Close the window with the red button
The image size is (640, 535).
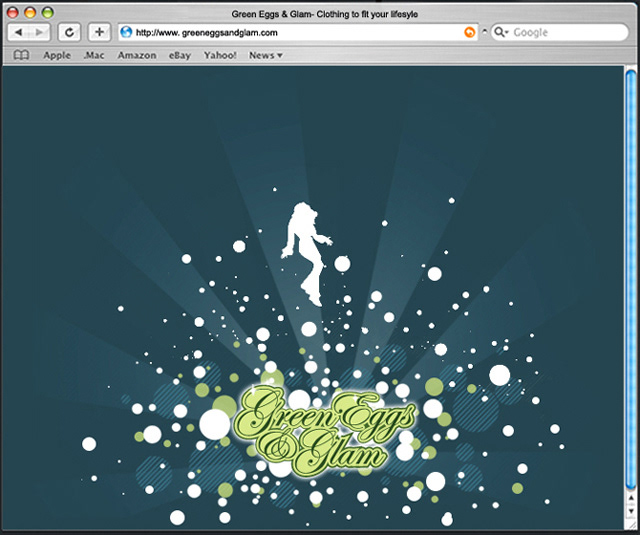[13, 13]
